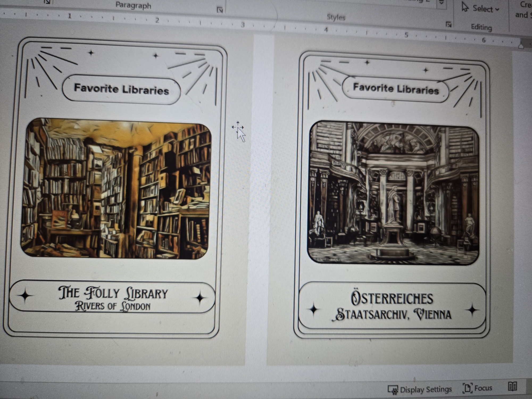Click the ruler at the 3 inch mark
Image resolution: width=532 pixels, height=399 pixels.
click(243, 25)
